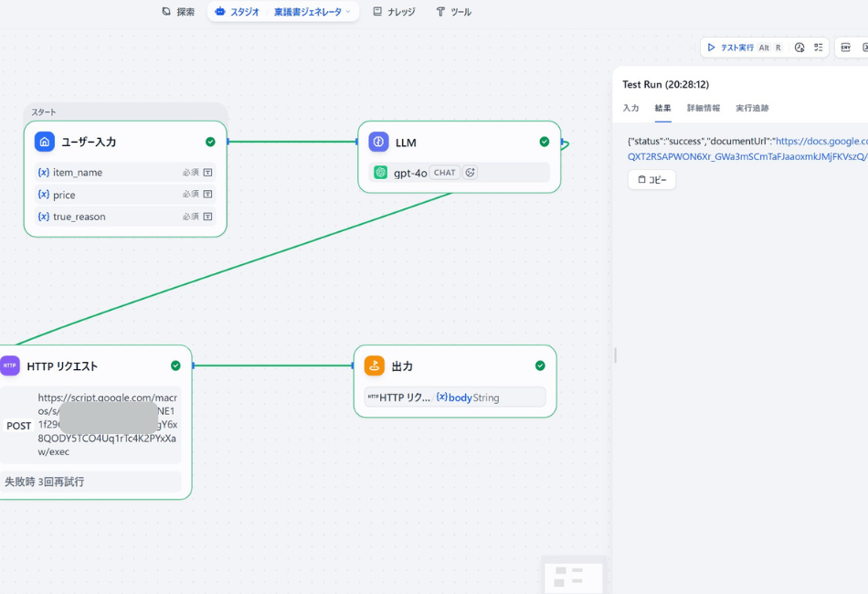Click the canvas minimap thumbnail
Screen dimensions: 868x594
coord(574,576)
